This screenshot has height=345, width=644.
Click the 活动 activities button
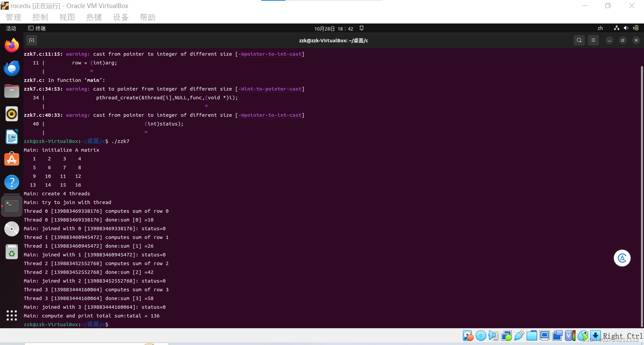(x=11, y=28)
